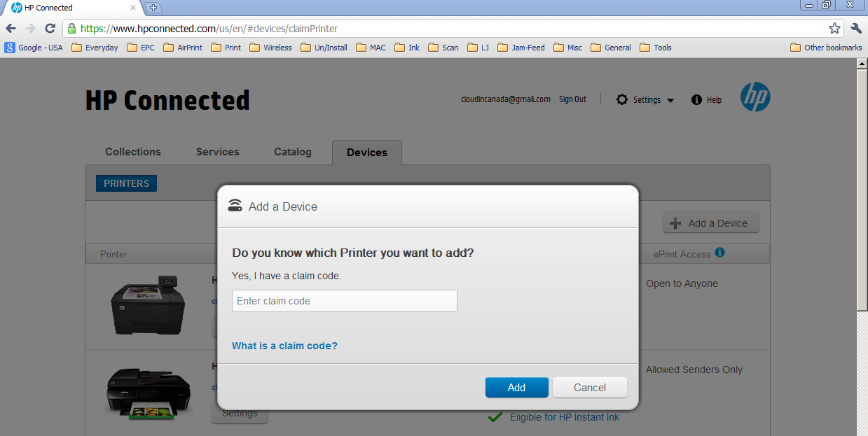The width and height of the screenshot is (868, 436).
Task: Click the HP Connected title text
Action: (167, 100)
